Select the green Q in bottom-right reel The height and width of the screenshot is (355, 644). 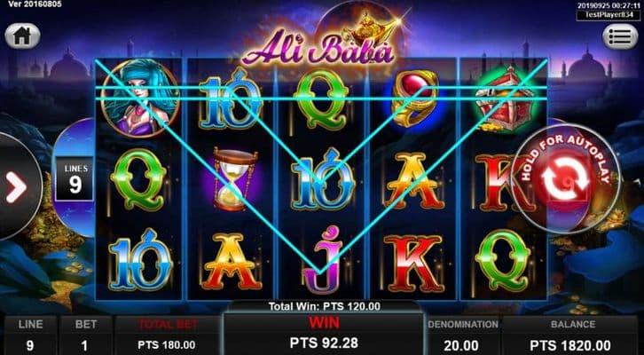(502, 260)
